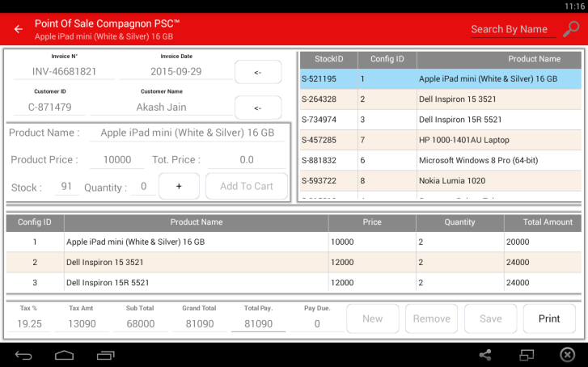The width and height of the screenshot is (588, 367).
Task: Click Total Pay. field
Action: [x=258, y=323]
